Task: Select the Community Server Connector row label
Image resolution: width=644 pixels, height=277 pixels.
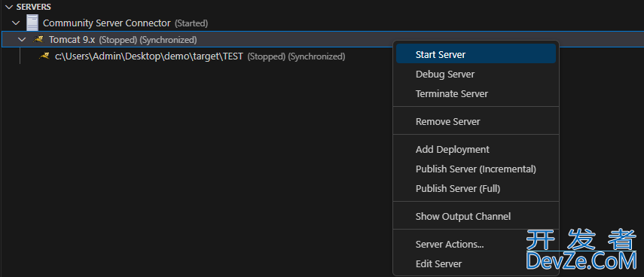Action: (107, 23)
